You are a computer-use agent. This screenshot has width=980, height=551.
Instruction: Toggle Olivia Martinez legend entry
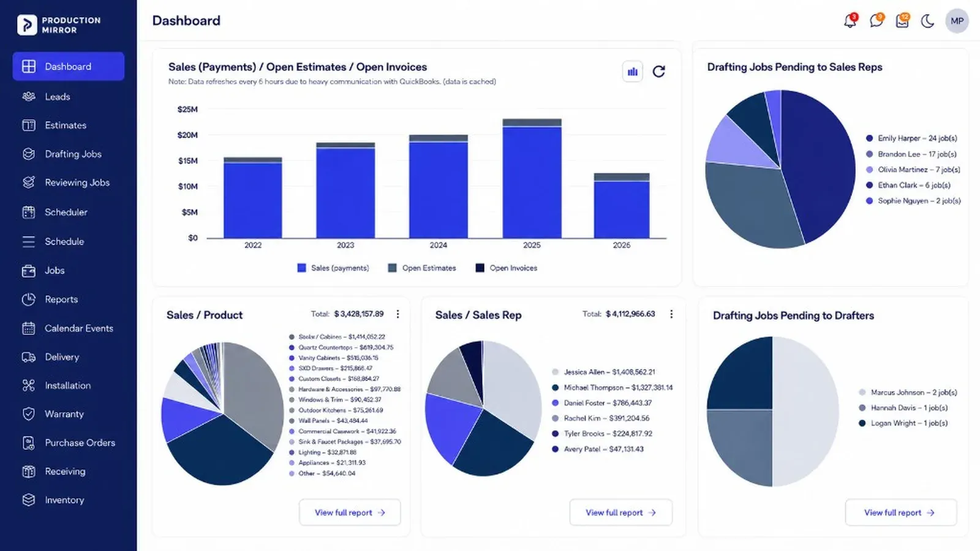913,170
